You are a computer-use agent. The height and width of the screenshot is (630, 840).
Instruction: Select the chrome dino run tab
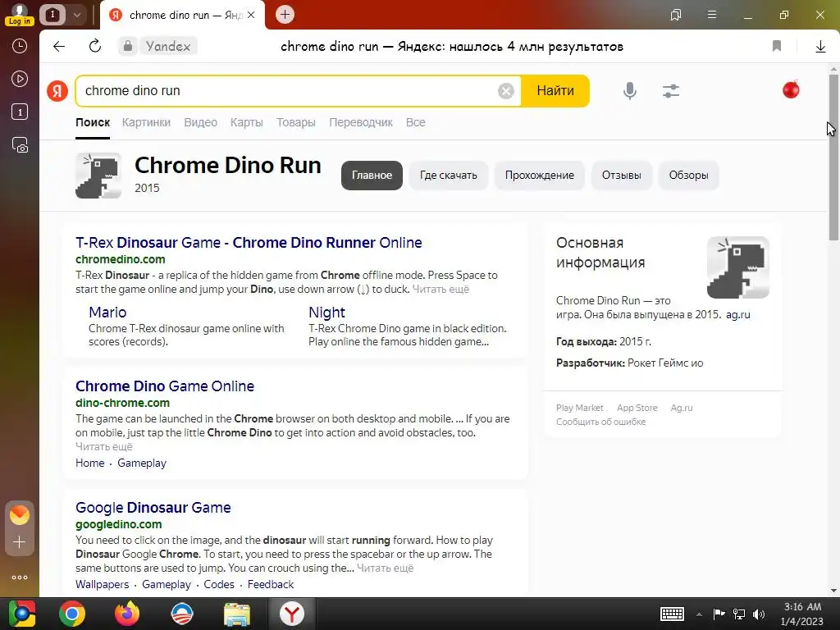[182, 15]
